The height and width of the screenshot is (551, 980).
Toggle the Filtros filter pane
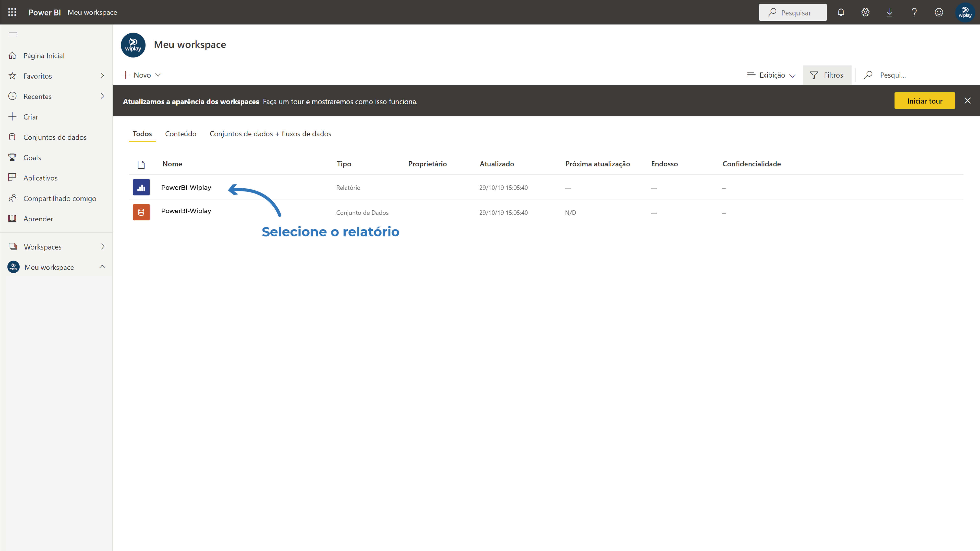(x=827, y=75)
